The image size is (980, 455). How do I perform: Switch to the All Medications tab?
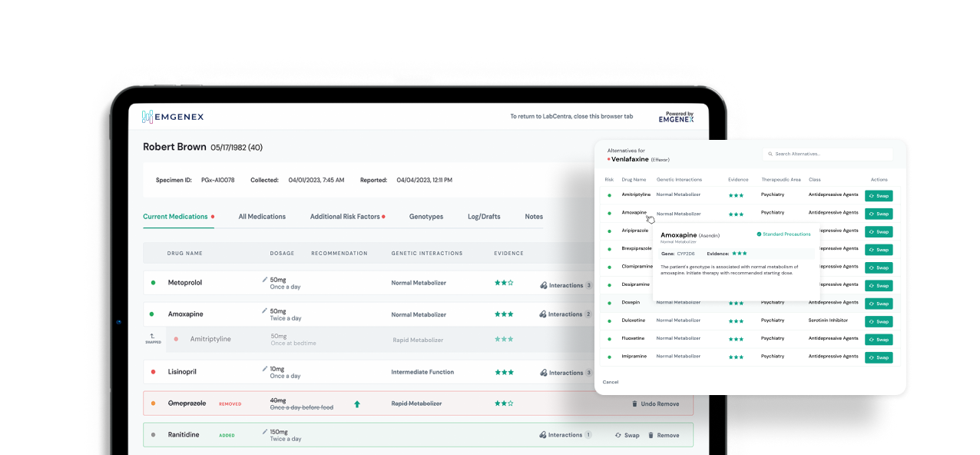point(262,217)
